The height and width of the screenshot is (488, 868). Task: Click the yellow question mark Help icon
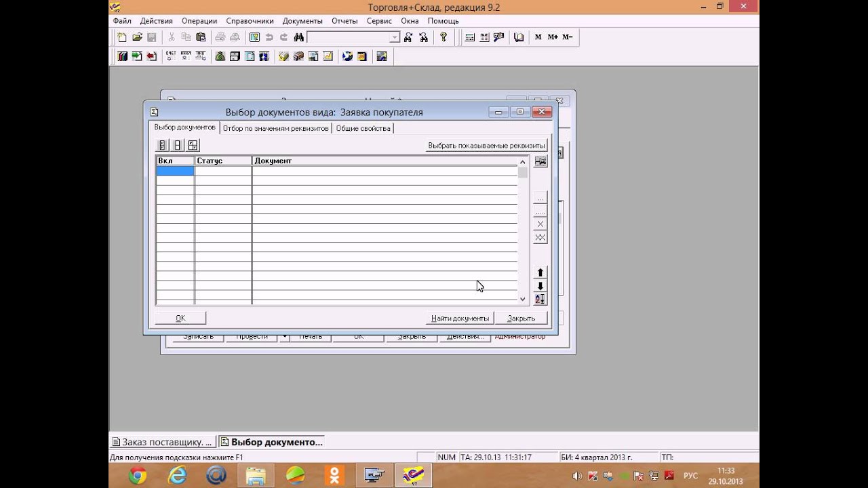[443, 37]
